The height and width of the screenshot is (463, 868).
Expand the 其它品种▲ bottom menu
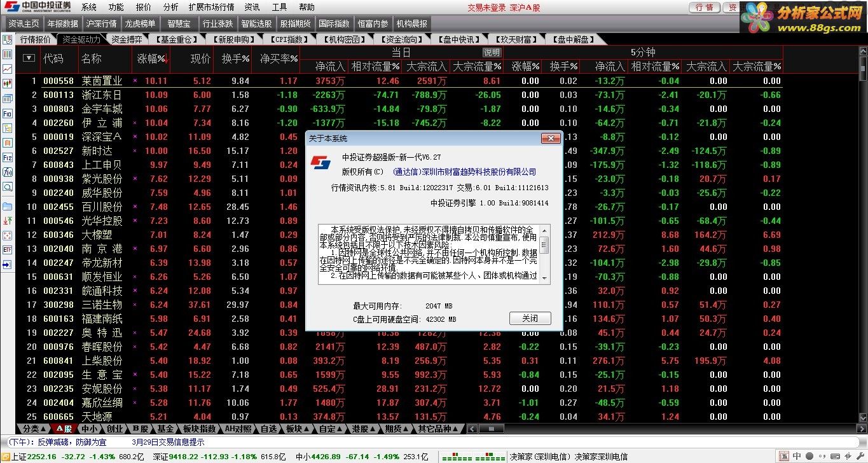pyautogui.click(x=438, y=429)
